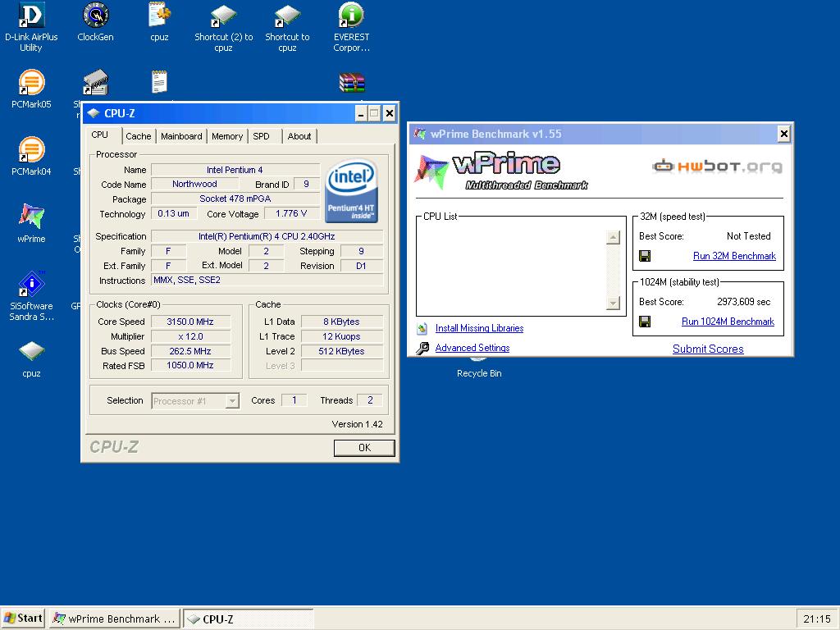Screen dimensions: 840x630
Task: Click the Instructions value MMX, SSE, SSE2
Action: [267, 281]
